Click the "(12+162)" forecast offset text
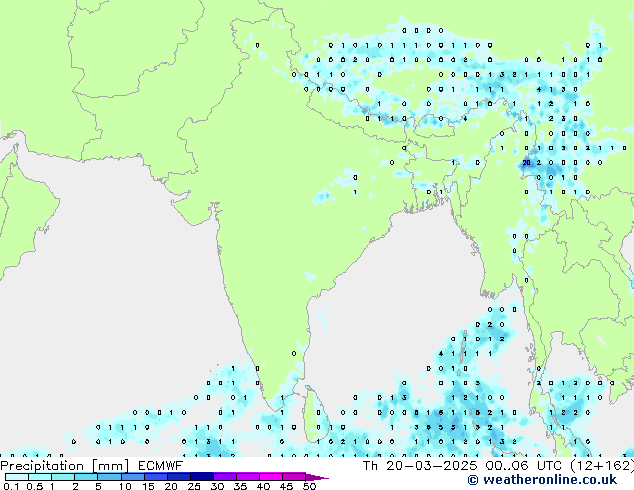 pos(602,466)
